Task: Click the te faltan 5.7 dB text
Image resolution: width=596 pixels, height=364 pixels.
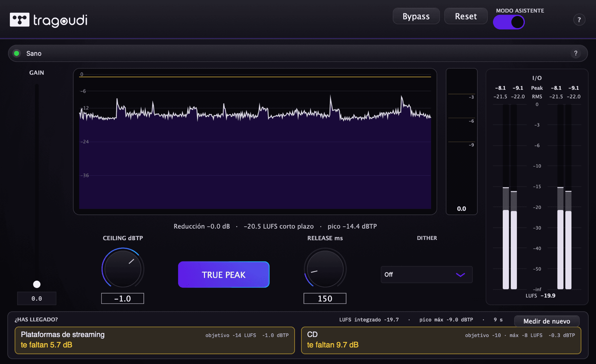Action: click(46, 345)
